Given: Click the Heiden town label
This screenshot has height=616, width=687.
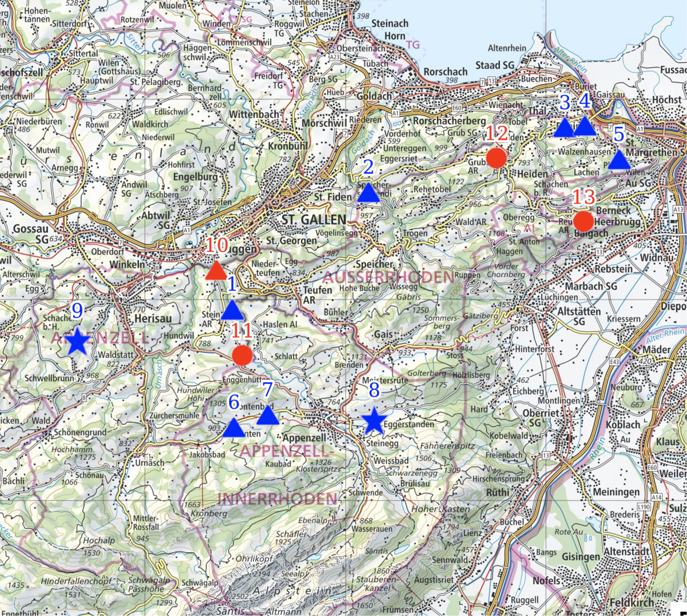Looking at the screenshot, I should (x=533, y=174).
